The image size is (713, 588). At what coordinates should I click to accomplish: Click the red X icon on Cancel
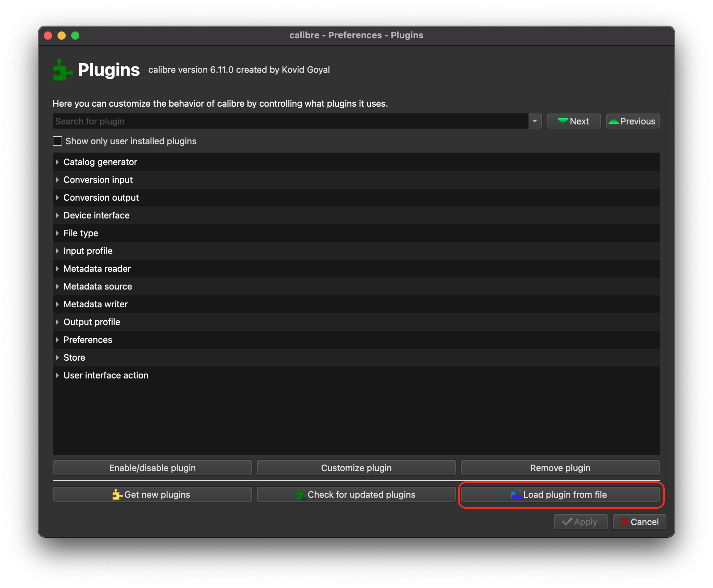coord(625,522)
